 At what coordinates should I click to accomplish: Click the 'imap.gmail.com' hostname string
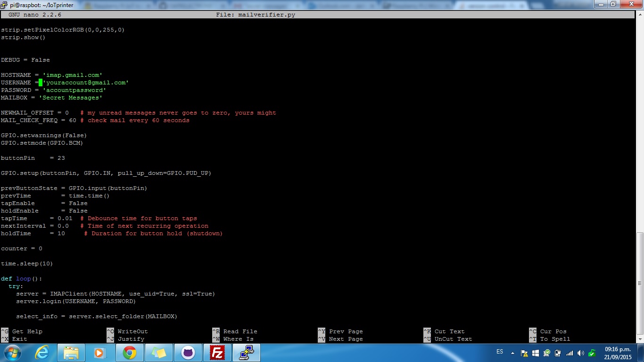pos(73,75)
